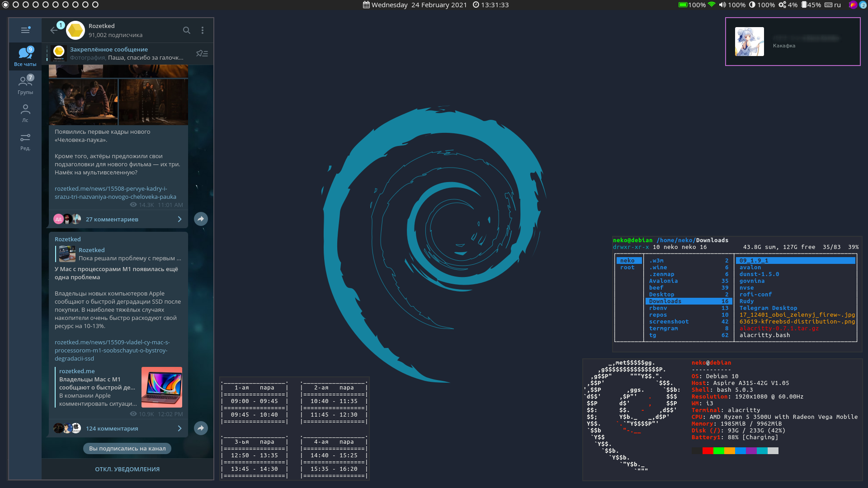Image resolution: width=868 pixels, height=488 pixels.
Task: Open MacBook thumbnail in link preview
Action: [x=162, y=387]
